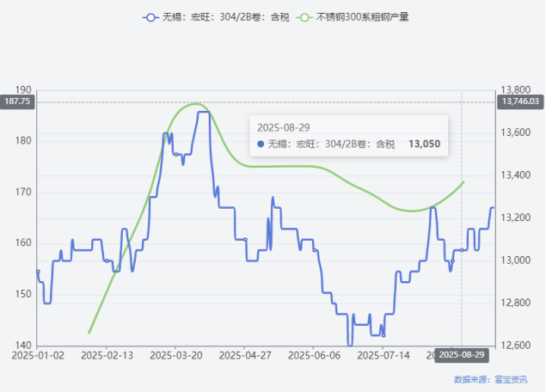Toggle the 不锈钢300系粗钢产量 legend series
The image size is (546, 392).
pyautogui.click(x=353, y=17)
